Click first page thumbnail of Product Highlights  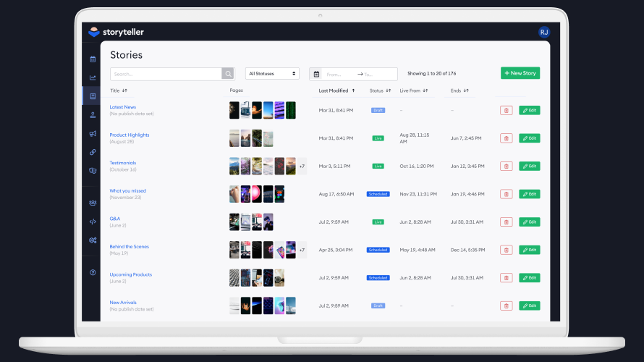click(234, 138)
